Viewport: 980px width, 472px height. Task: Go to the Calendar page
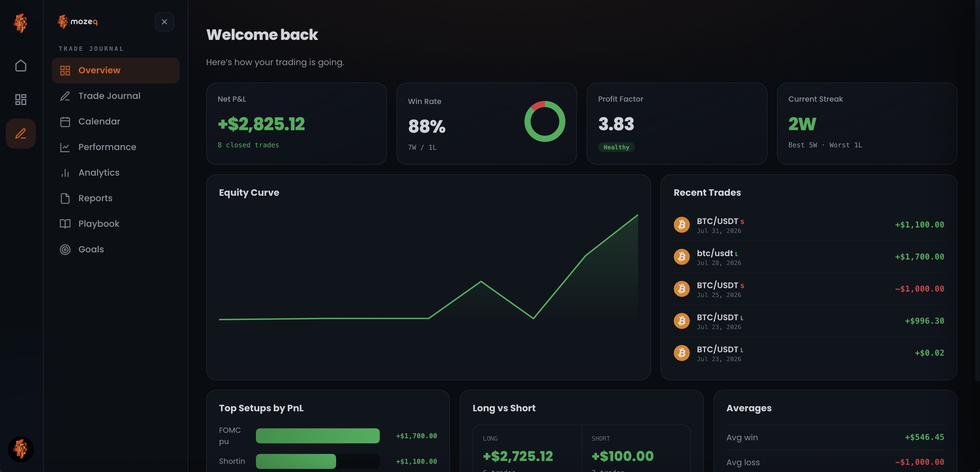coord(116,121)
